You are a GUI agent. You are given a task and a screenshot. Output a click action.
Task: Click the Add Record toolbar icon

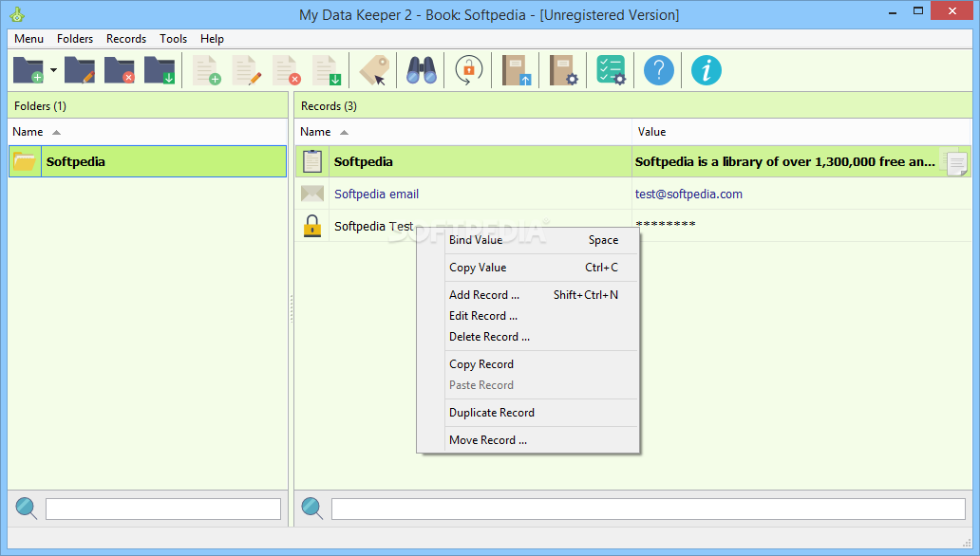click(x=206, y=70)
